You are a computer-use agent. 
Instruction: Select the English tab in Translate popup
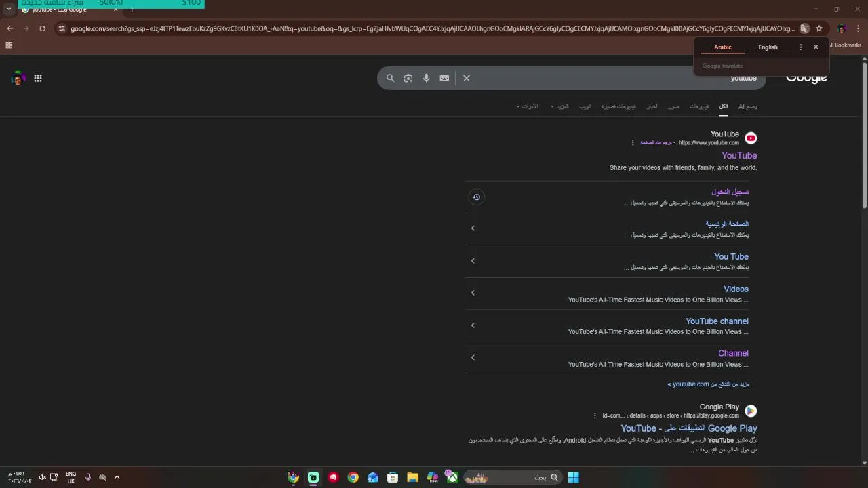pos(768,47)
